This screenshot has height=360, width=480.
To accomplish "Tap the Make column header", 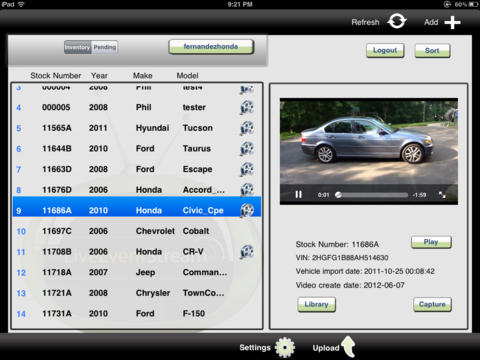I will tap(143, 76).
